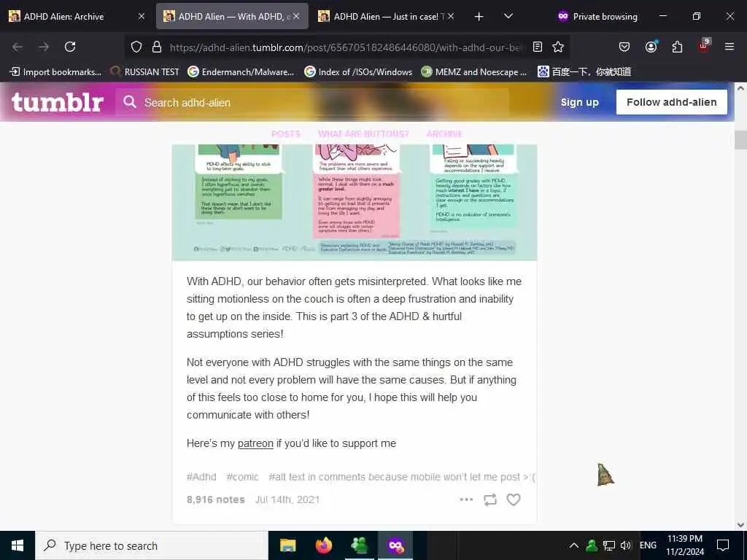The height and width of the screenshot is (560, 747).
Task: Open a new browser tab
Action: 479,17
